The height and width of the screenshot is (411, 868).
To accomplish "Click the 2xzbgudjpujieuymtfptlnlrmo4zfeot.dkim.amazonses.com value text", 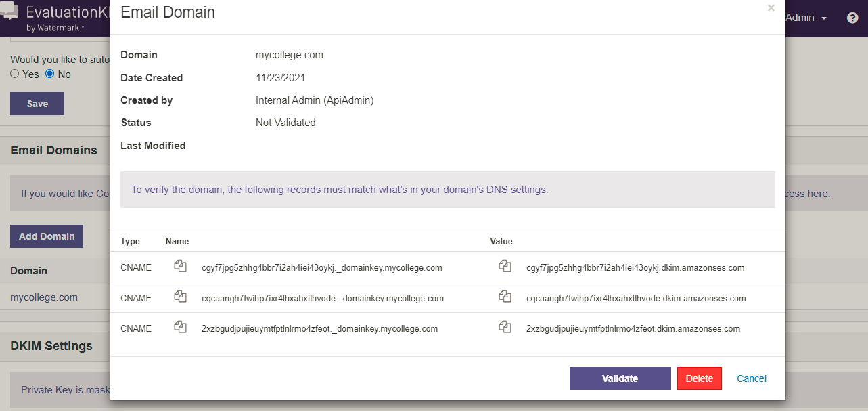I will tap(633, 328).
